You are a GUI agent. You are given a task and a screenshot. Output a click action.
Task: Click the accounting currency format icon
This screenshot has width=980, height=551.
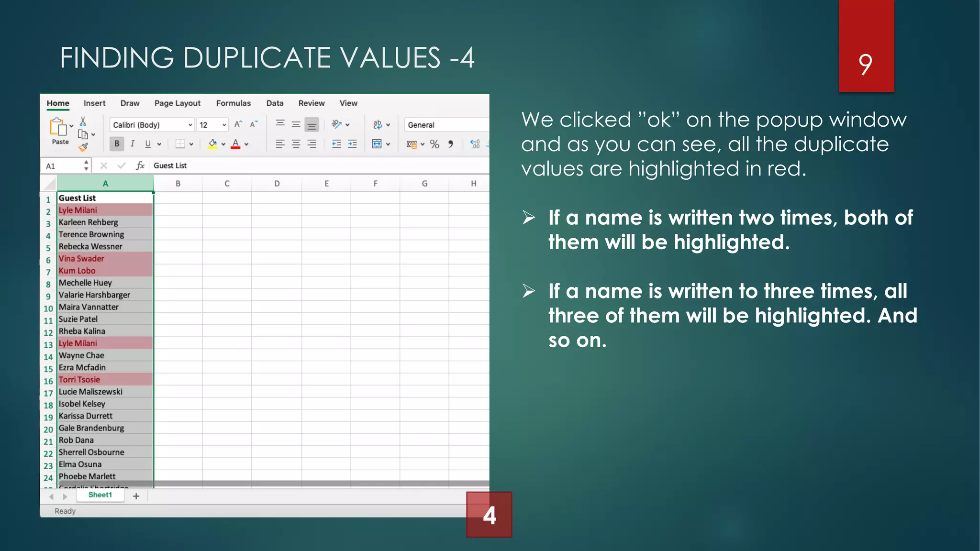(x=412, y=144)
